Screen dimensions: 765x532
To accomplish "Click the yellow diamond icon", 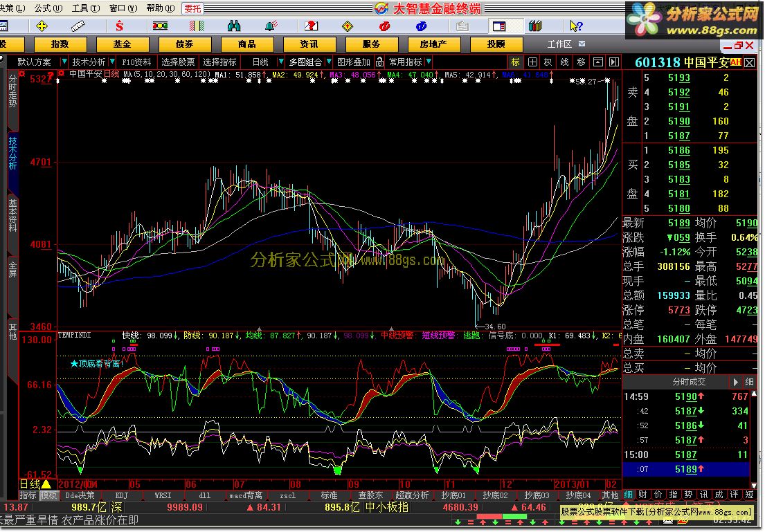I will coord(348,26).
